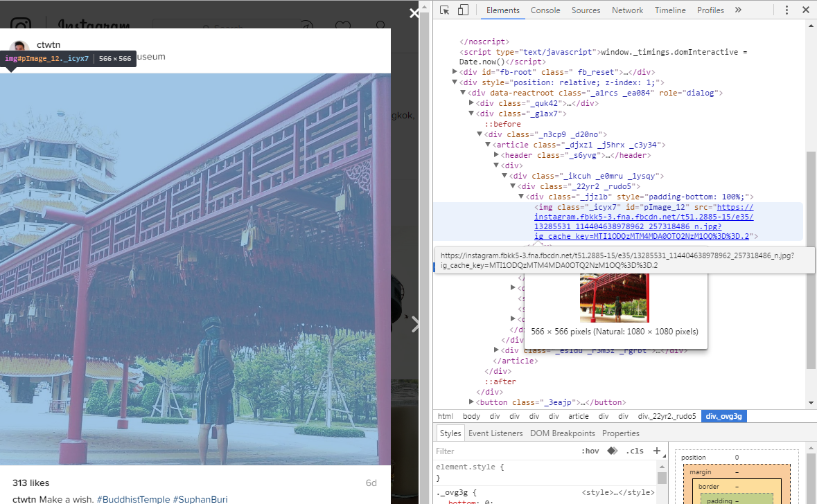Image resolution: width=817 pixels, height=504 pixels.
Task: Collapse the _n3cp9 _d20no div node
Action: point(480,134)
